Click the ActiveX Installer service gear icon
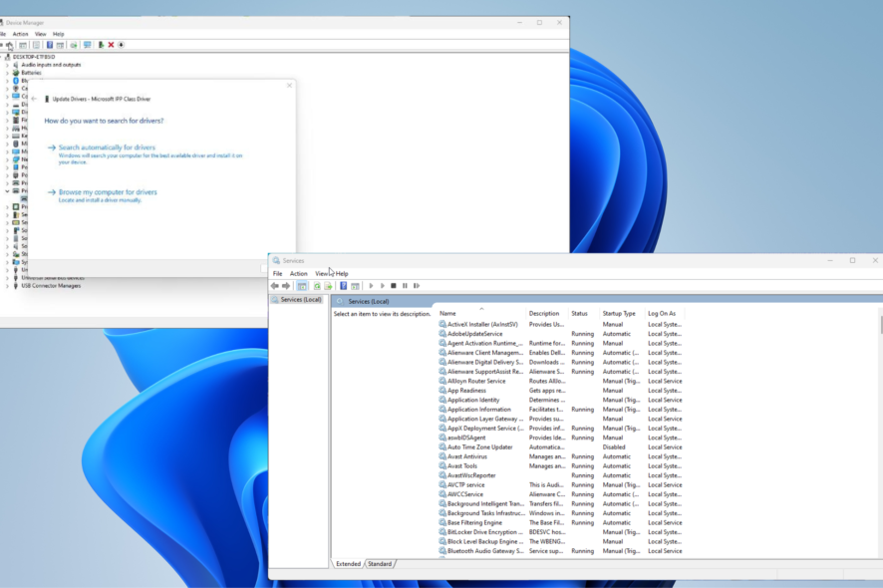The width and height of the screenshot is (883, 588). click(442, 325)
